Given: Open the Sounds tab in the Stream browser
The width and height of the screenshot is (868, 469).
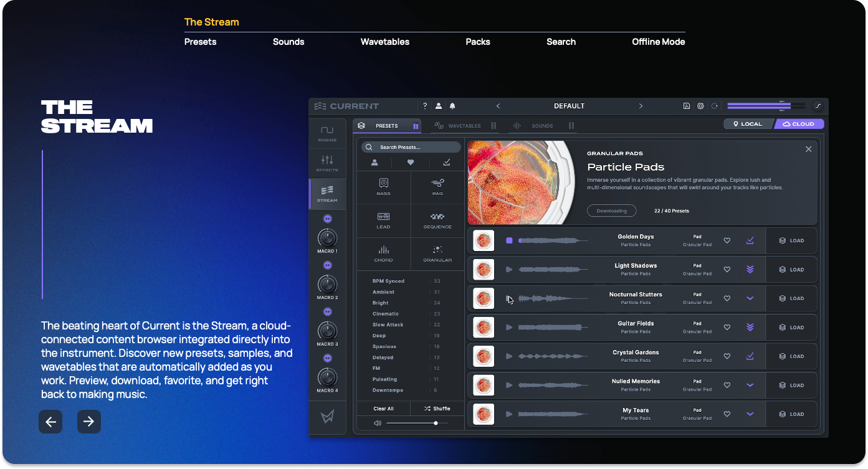Looking at the screenshot, I should pos(543,126).
